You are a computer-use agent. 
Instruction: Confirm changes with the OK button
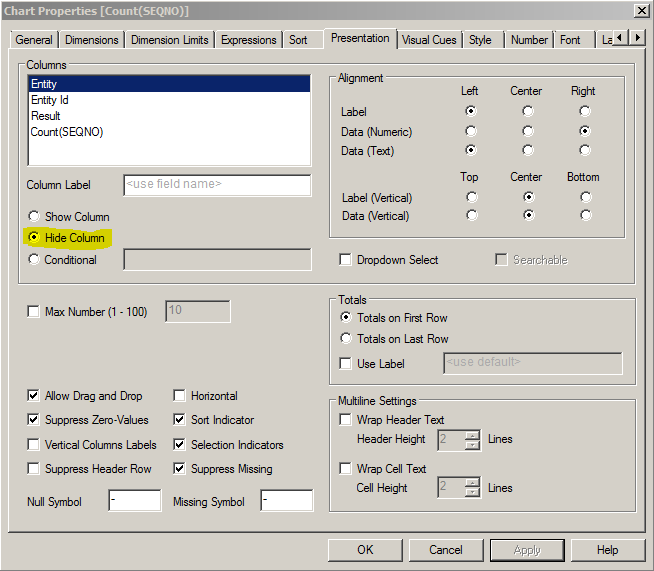coord(365,550)
